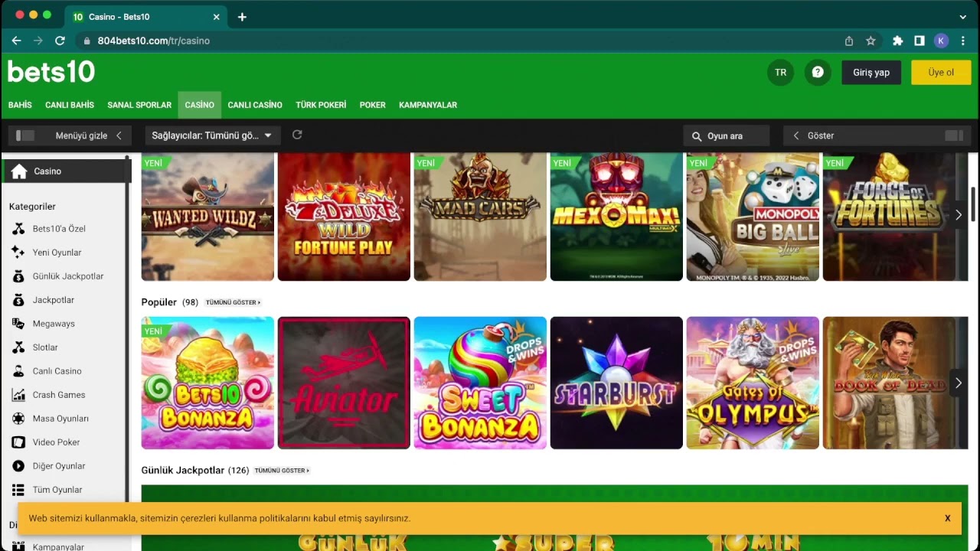Toggle the Menüyü gizle sidebar switch
The width and height of the screenshot is (980, 551).
[x=25, y=135]
